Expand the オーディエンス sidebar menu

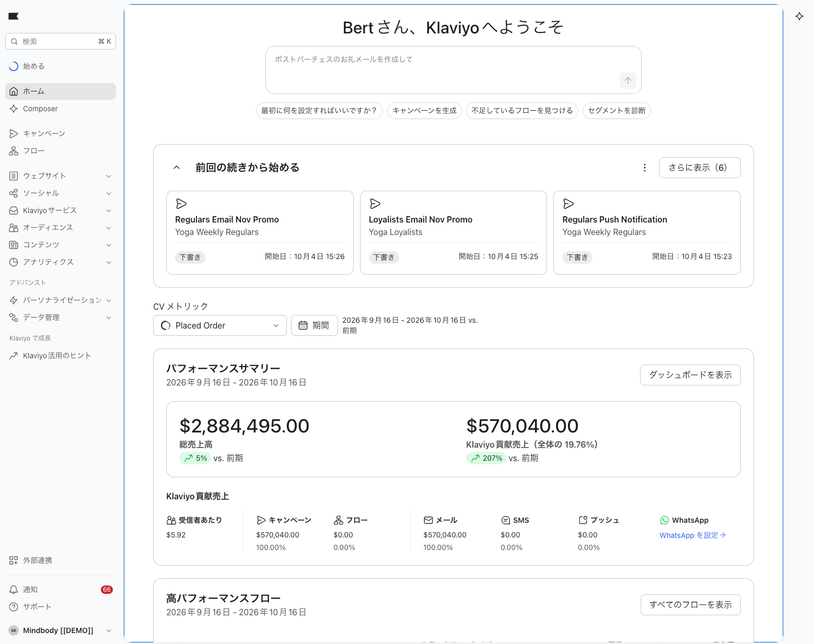tap(61, 228)
